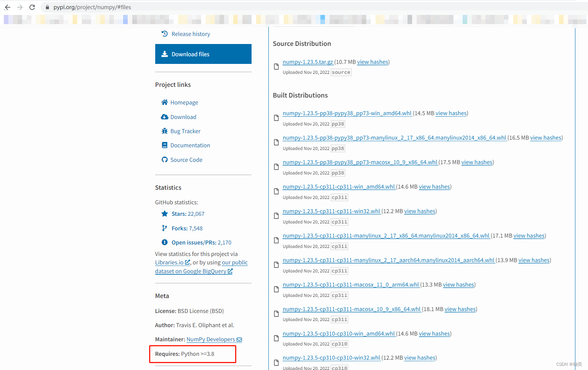Click the bug icon beside Bug Tracker
588x370 pixels.
coord(164,131)
